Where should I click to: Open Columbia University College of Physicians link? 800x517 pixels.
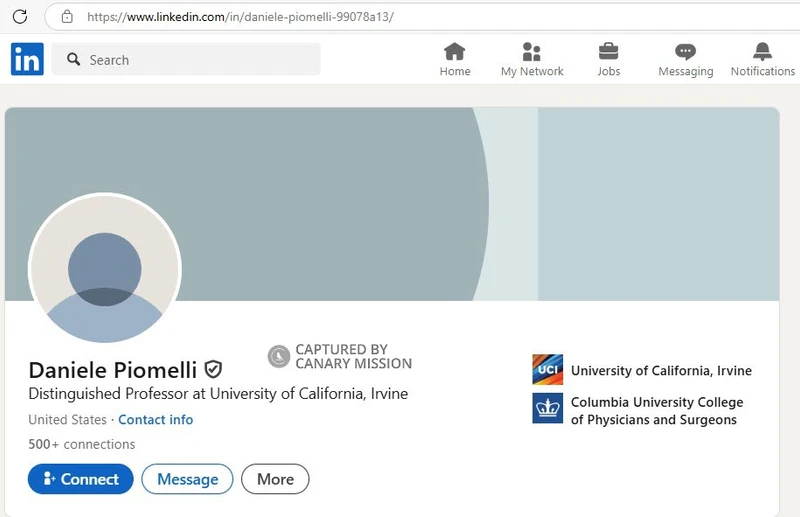tap(657, 411)
